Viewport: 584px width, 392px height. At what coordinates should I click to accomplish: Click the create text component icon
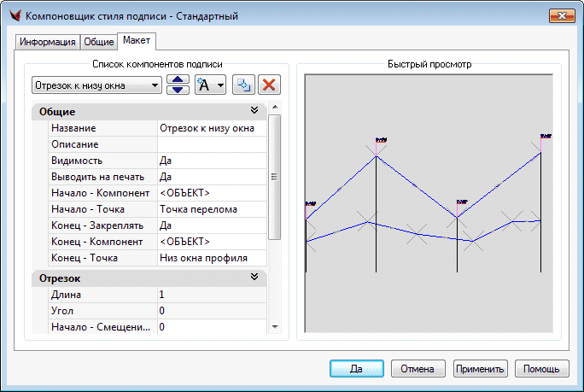pos(205,85)
